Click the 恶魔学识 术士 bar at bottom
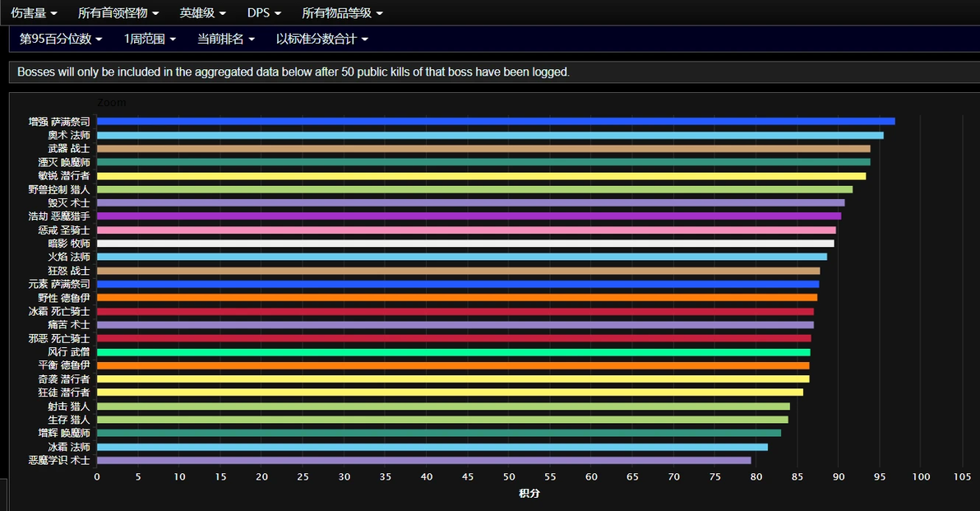The width and height of the screenshot is (980, 511). click(x=423, y=460)
